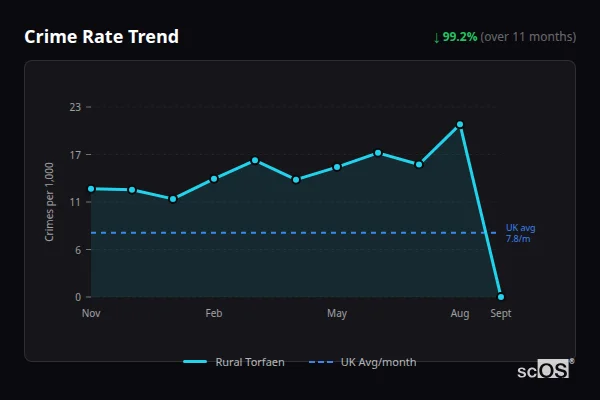Click the green down arrow icon

[436, 38]
